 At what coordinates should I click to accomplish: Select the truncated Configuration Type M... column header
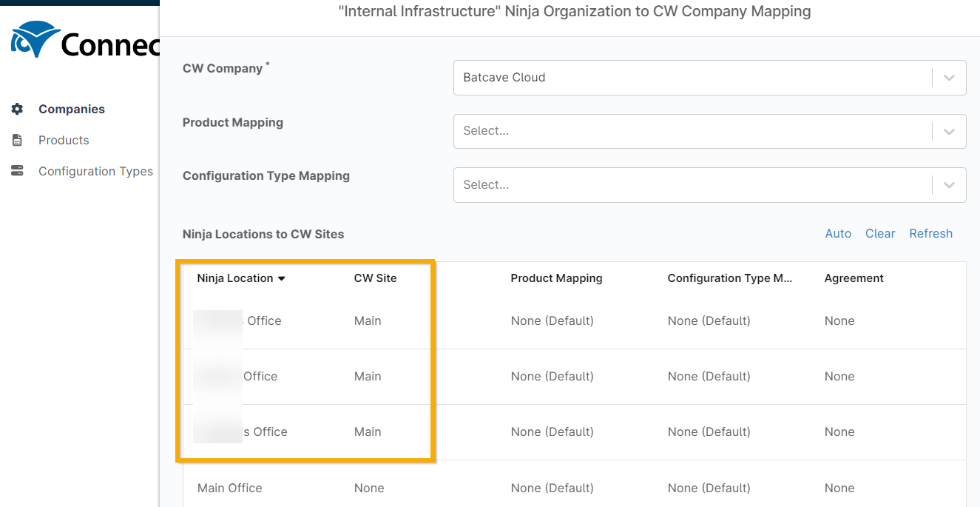coord(729,278)
